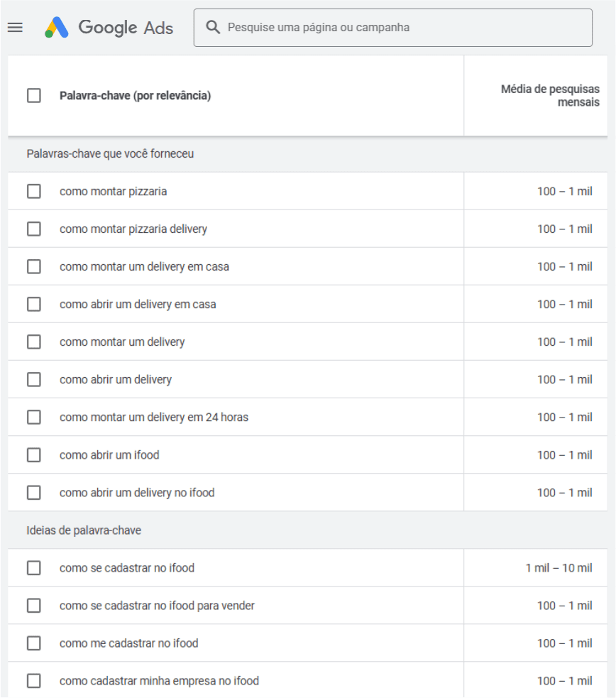
Task: Click 'como montar um delivery em 24 horas'
Action: [154, 418]
